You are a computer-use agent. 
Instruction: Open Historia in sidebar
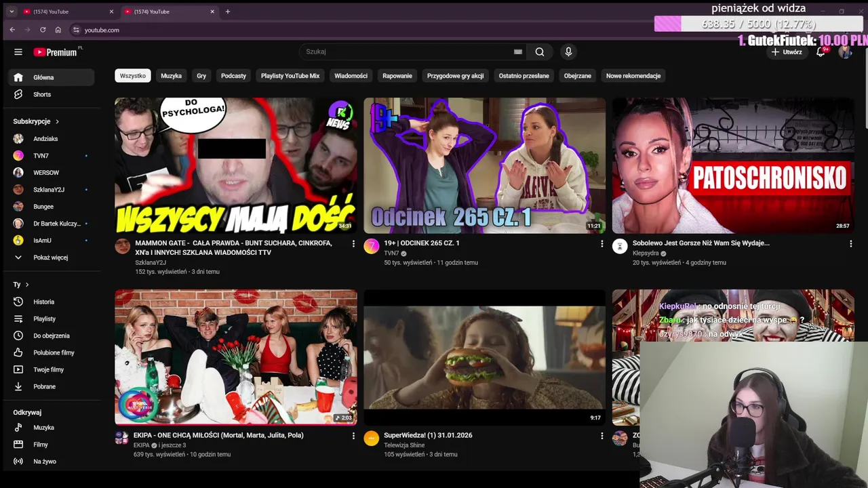[x=52, y=302]
